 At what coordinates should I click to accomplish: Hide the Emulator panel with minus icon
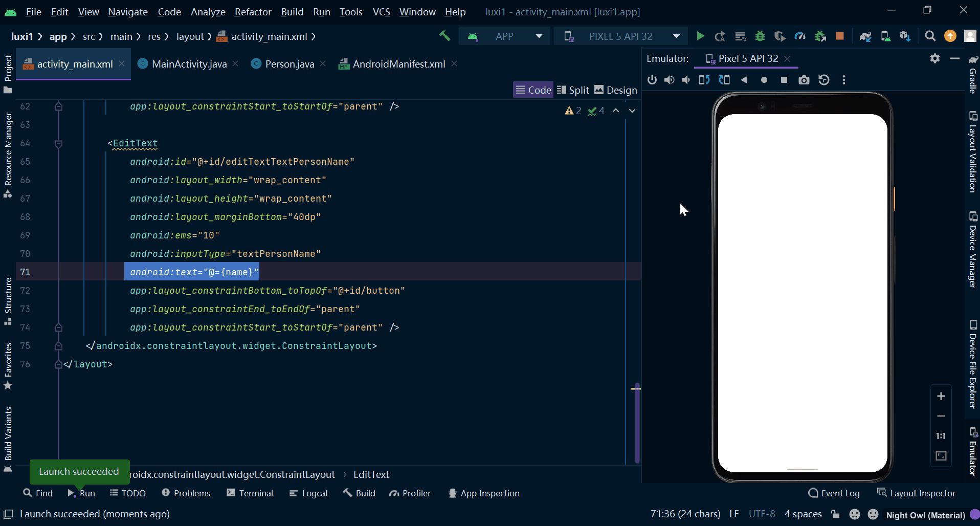coord(955,58)
